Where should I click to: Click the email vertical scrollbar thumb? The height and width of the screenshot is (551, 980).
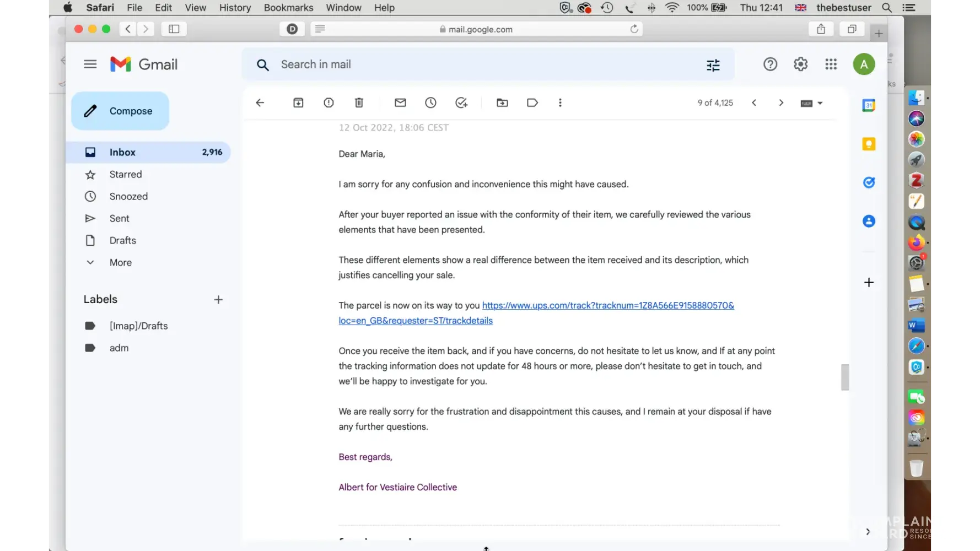(845, 377)
